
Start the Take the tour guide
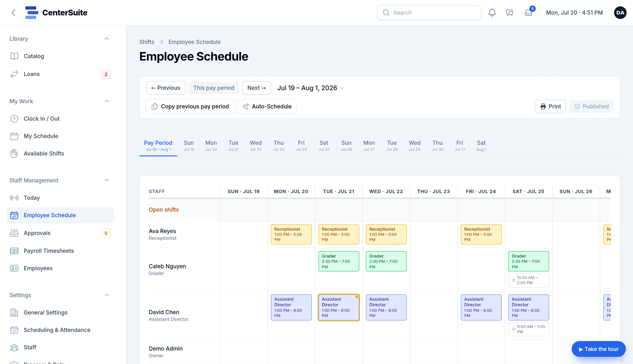599,349
